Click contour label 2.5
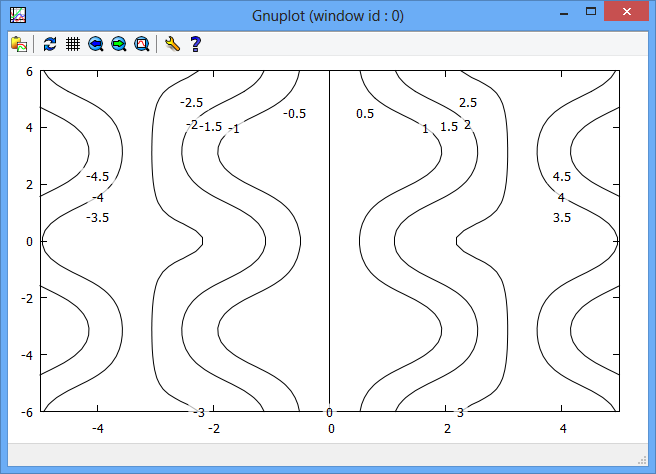656x474 pixels. [x=468, y=102]
